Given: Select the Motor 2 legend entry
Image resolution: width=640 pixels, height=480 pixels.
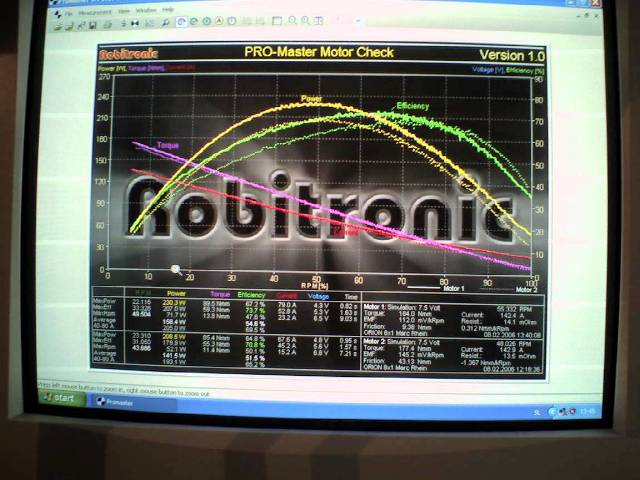Looking at the screenshot, I should coord(526,289).
